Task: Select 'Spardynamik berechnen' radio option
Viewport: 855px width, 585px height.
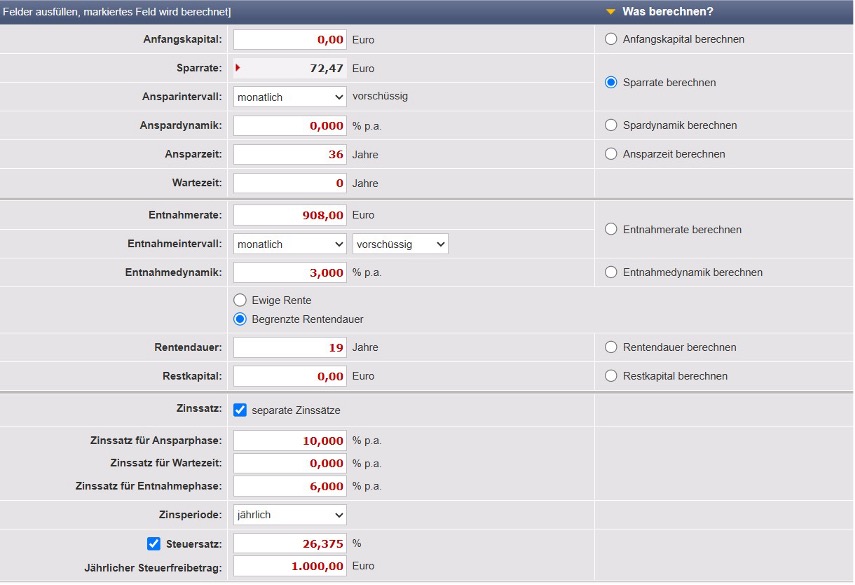Action: pos(611,125)
